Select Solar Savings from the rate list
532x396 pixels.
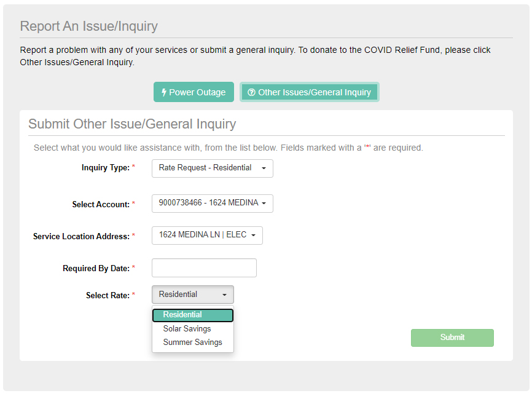[187, 329]
